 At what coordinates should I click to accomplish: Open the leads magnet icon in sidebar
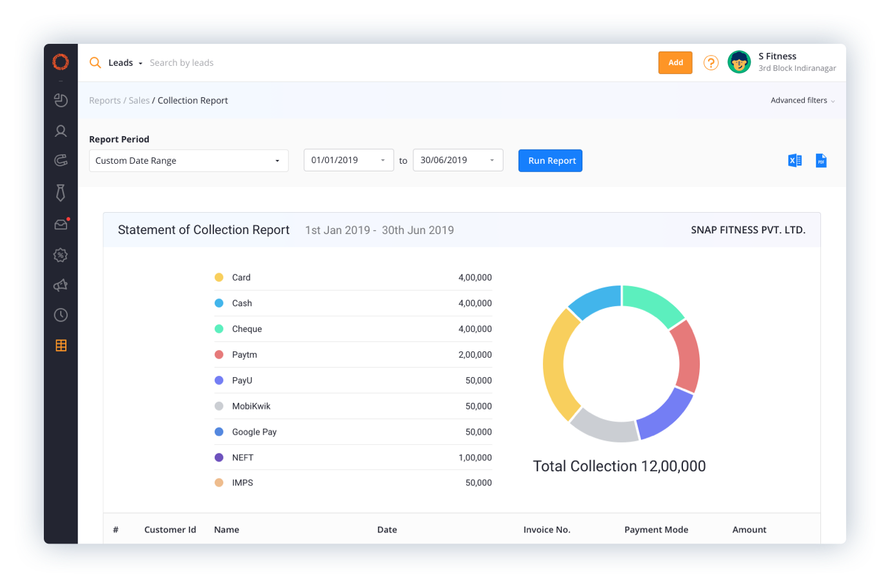(61, 161)
